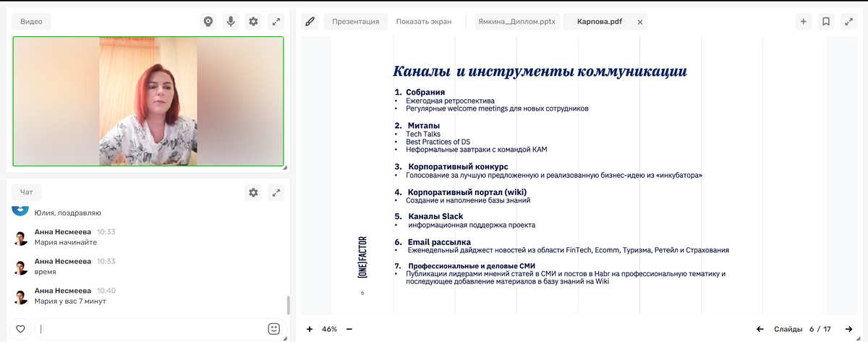Zoom out the slide with minus

pyautogui.click(x=349, y=329)
